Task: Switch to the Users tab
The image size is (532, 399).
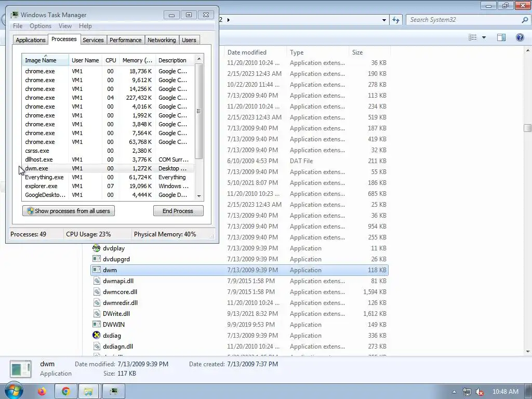Action: [x=189, y=40]
